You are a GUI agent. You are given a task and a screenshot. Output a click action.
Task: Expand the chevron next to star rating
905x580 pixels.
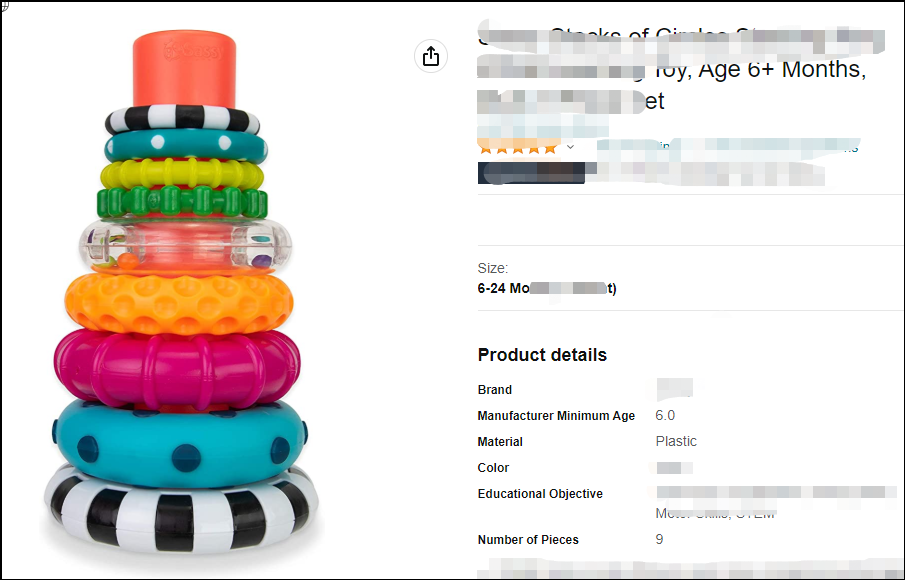pyautogui.click(x=570, y=147)
